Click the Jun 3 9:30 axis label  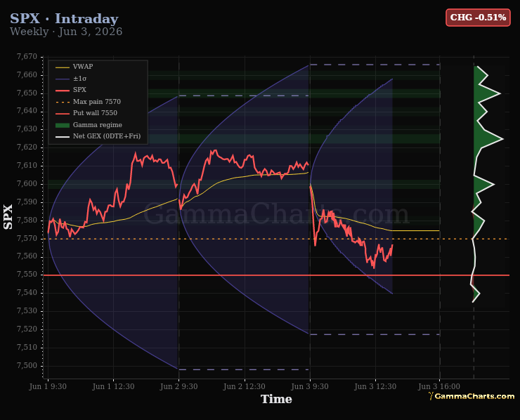pyautogui.click(x=310, y=386)
